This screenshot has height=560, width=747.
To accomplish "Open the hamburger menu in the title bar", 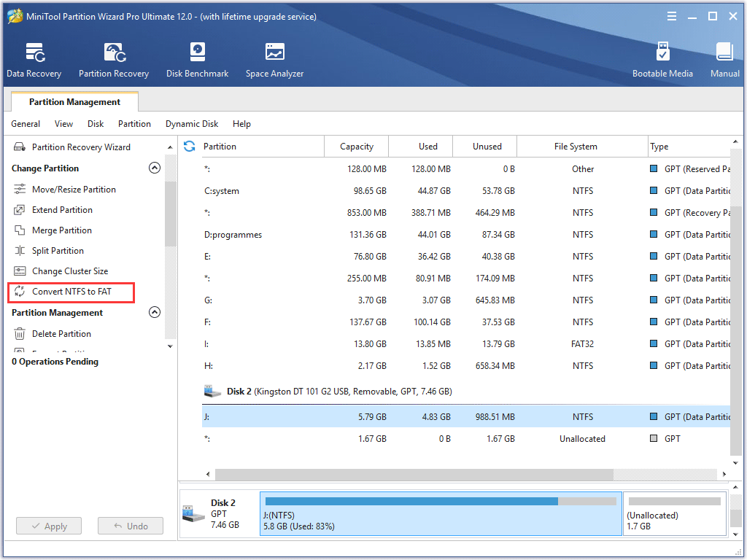I will point(672,16).
